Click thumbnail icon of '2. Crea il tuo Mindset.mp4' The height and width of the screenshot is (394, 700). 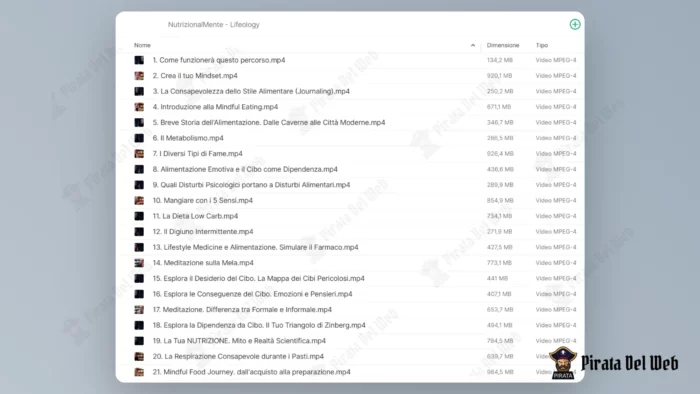139,76
